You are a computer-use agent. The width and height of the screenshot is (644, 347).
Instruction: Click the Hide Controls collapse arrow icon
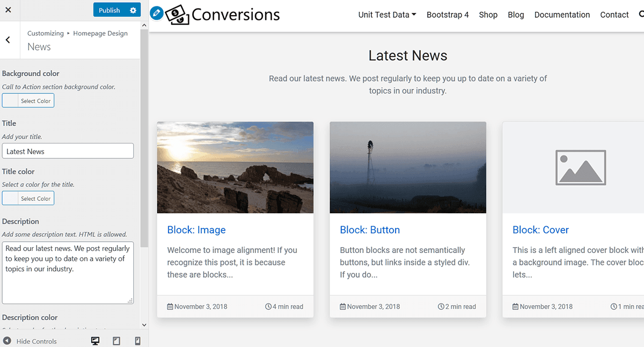[7, 341]
